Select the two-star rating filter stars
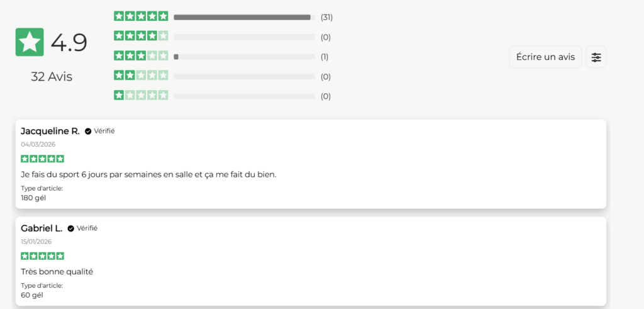The image size is (644, 309). point(141,76)
